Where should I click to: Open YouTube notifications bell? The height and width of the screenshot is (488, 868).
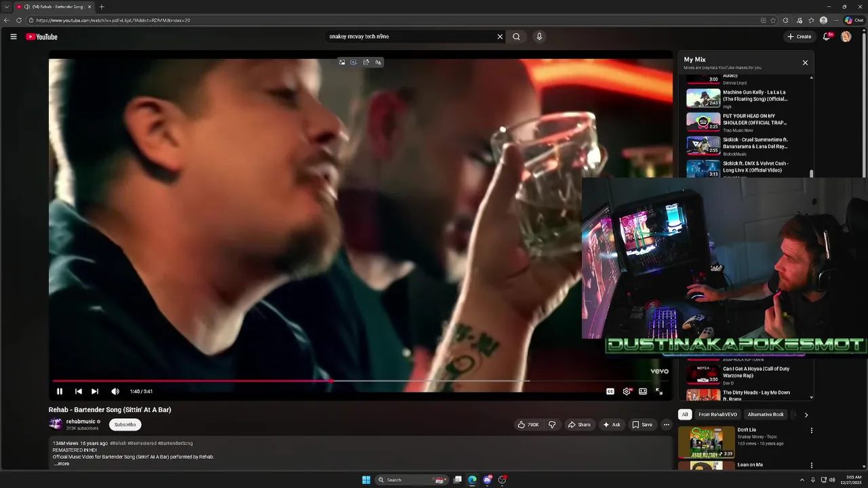click(827, 37)
